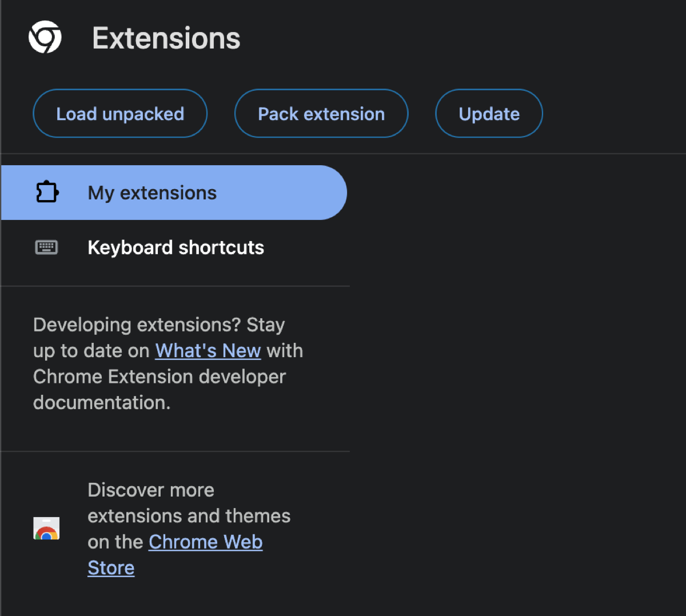Click the Chrome logo icon
Screen dimensions: 686x616
(x=45, y=37)
